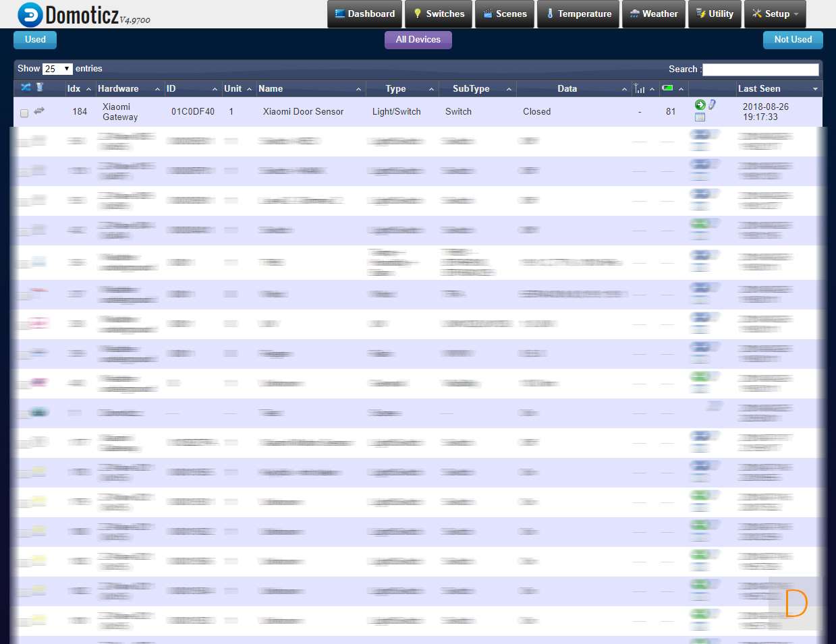This screenshot has height=644, width=836.
Task: Tick checkbox for Xiaomi Door Sensor row
Action: coord(24,113)
